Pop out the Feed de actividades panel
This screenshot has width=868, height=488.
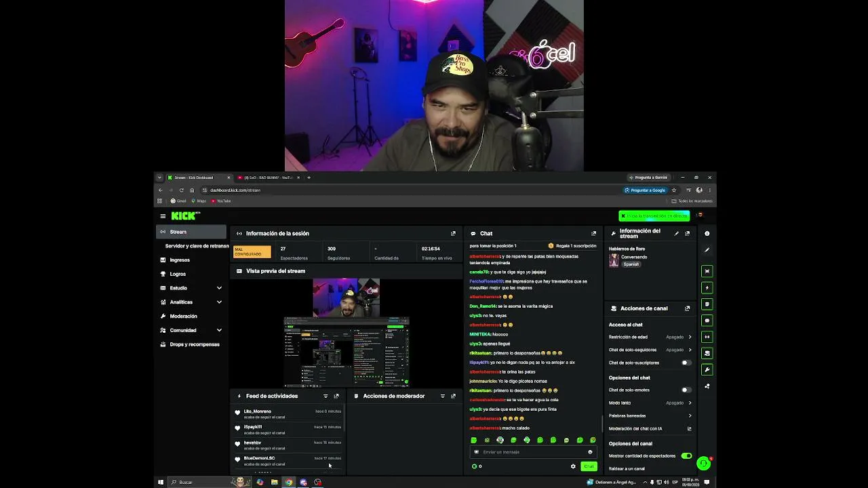pos(336,396)
